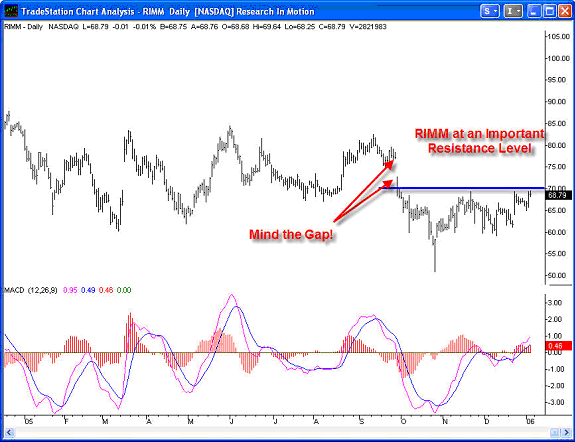The image size is (575, 442).
Task: Click the 50.00 price axis label
Action: (x=557, y=275)
